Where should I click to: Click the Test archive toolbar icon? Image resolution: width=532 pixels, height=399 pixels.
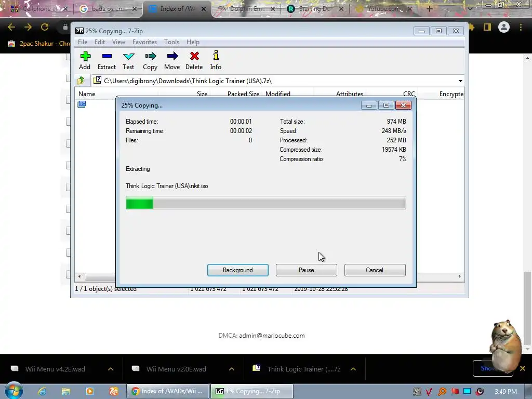pyautogui.click(x=128, y=60)
